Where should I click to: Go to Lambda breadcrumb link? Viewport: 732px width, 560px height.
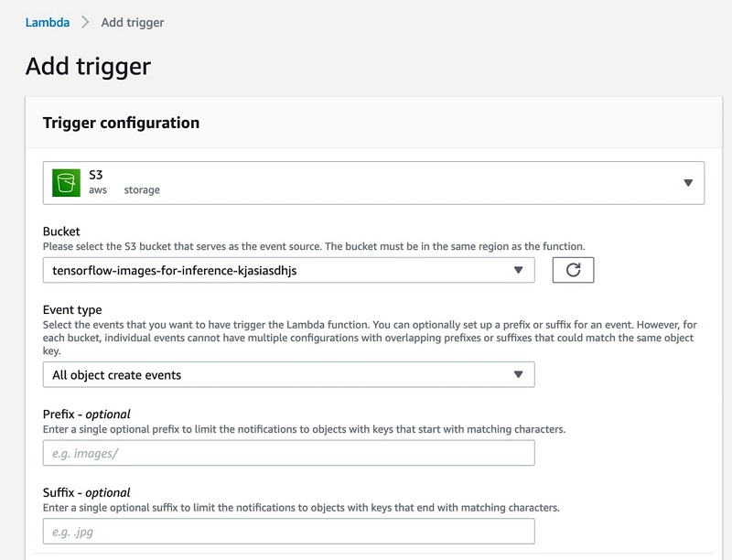point(48,22)
